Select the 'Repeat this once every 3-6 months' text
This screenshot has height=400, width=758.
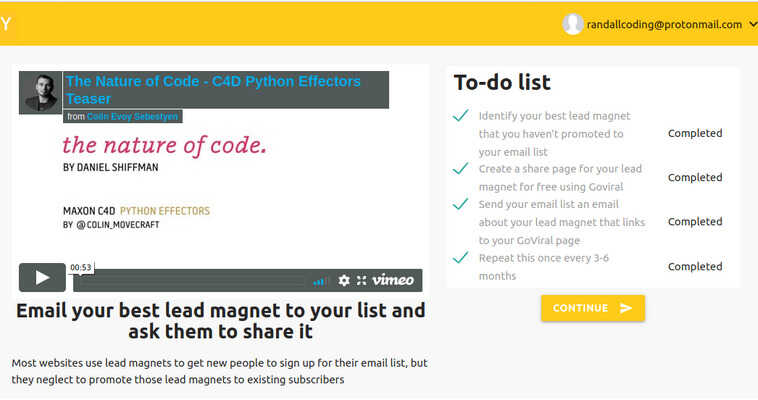pos(544,267)
